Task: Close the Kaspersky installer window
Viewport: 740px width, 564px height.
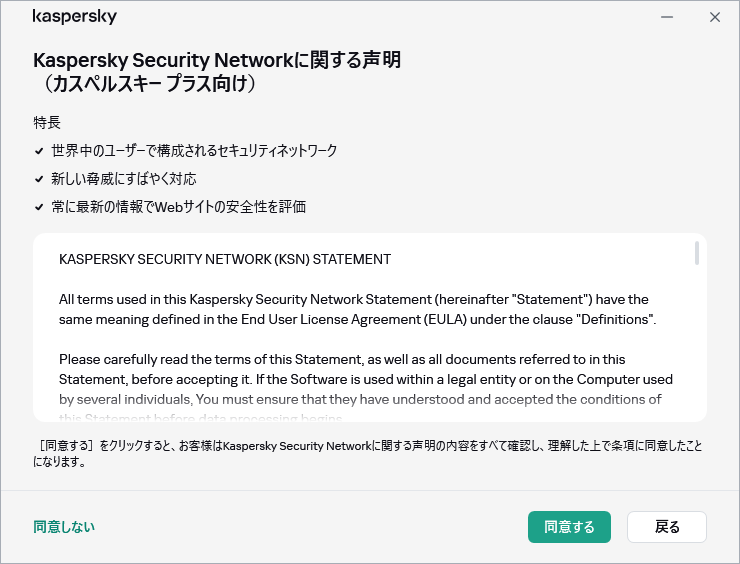Action: 714,17
